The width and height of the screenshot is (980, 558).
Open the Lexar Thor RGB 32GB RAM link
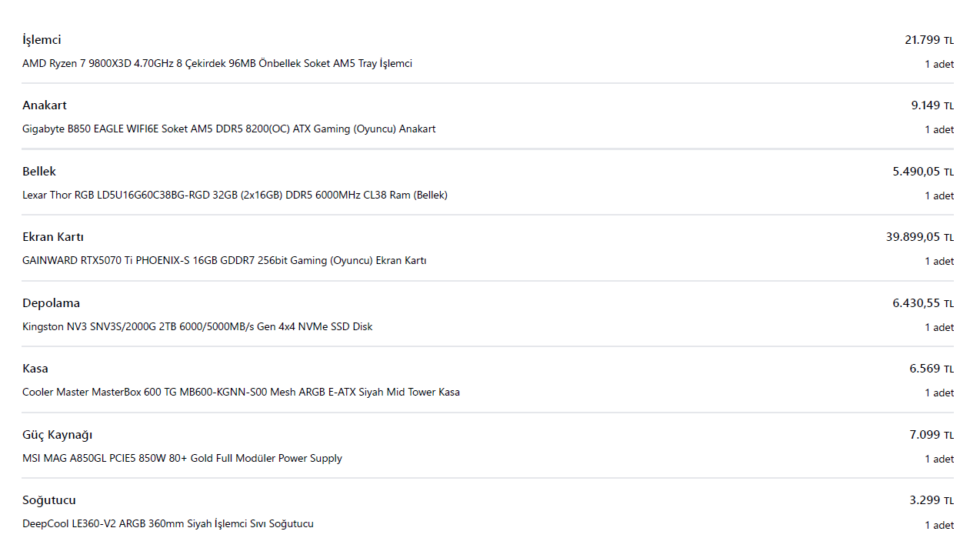[x=235, y=195]
